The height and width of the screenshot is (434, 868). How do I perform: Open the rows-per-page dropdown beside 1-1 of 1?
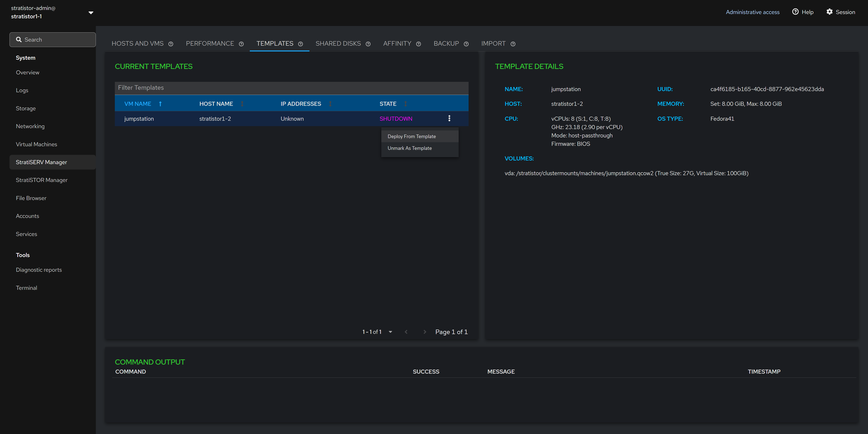pos(390,332)
